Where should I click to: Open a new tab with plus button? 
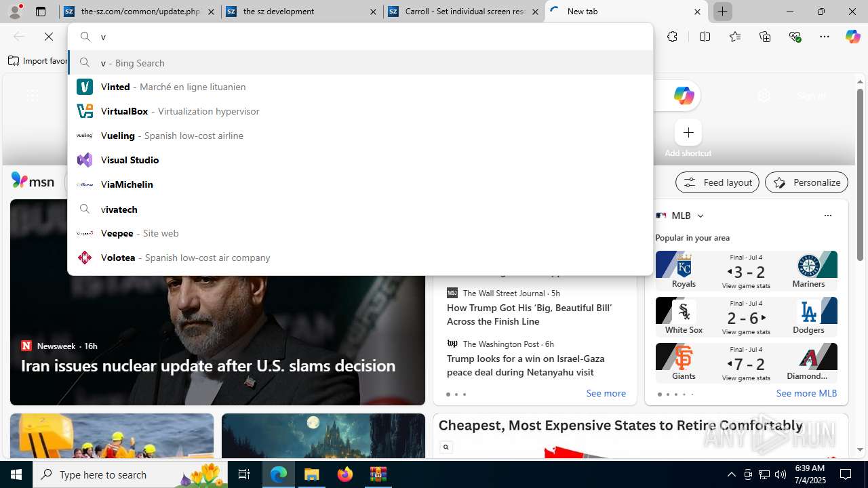click(x=723, y=12)
